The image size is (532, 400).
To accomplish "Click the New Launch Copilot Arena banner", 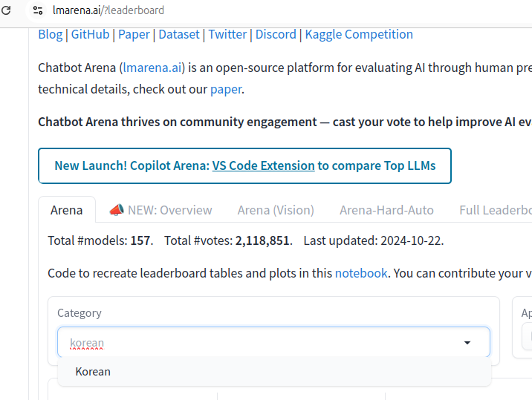I will 244,165.
